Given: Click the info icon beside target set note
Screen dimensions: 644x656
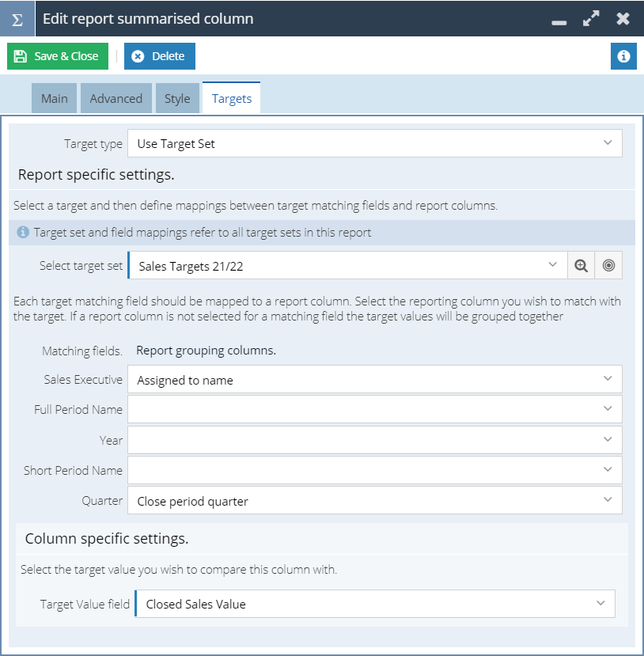Looking at the screenshot, I should pyautogui.click(x=23, y=232).
